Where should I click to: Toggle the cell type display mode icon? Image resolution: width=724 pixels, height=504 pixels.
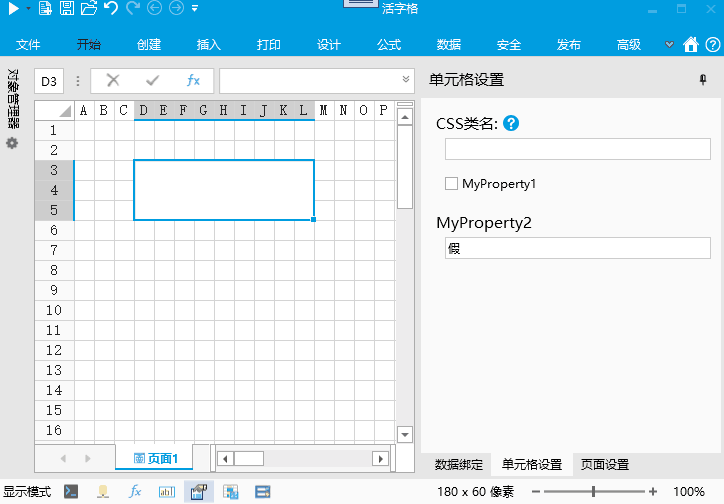pyautogui.click(x=167, y=492)
